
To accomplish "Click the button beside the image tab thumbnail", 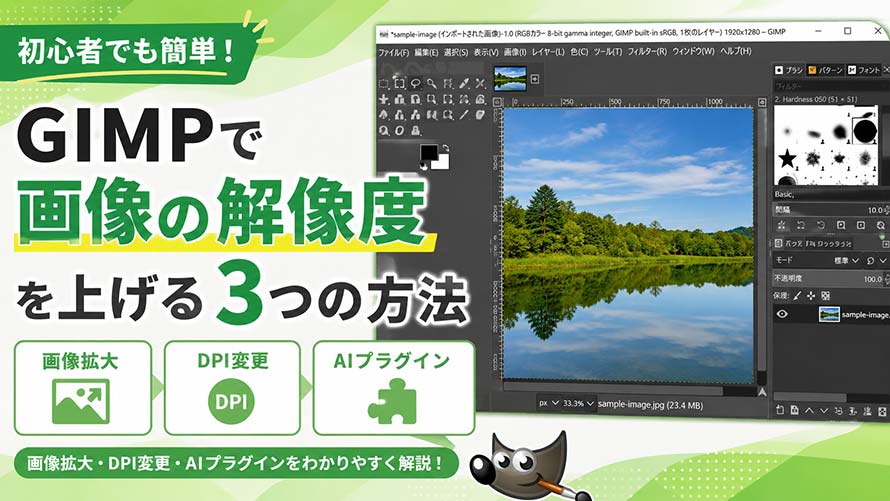I will (x=535, y=79).
